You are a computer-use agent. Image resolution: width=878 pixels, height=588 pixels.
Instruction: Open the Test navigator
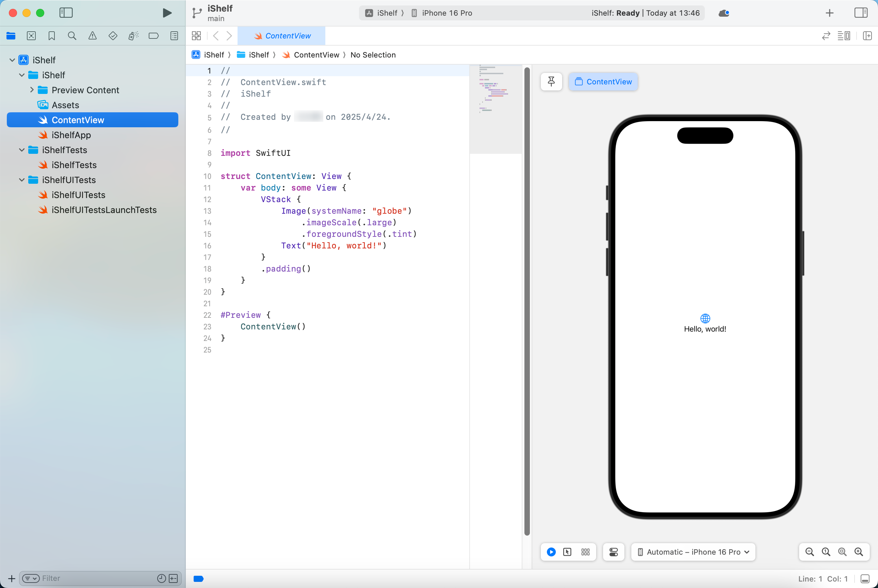[x=113, y=36]
